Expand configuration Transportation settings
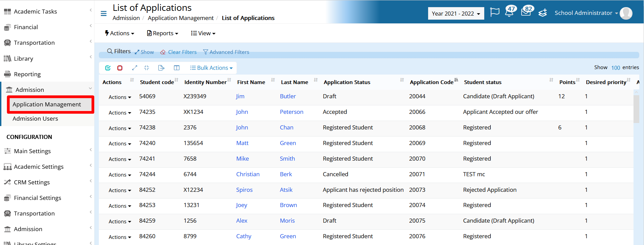Screen dimensions: 644x245 47,213
